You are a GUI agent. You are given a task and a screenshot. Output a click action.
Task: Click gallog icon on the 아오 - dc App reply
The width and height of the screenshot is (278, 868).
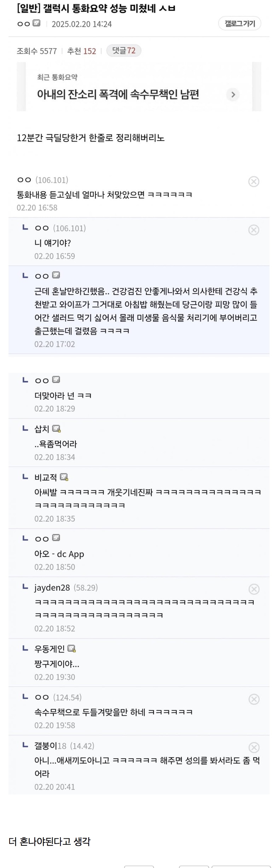coord(56,538)
